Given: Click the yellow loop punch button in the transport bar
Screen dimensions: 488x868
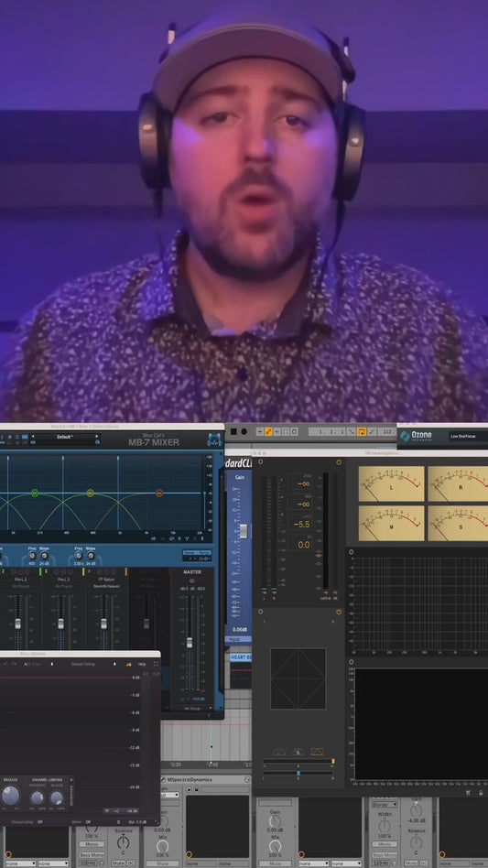Looking at the screenshot, I should pos(362,432).
